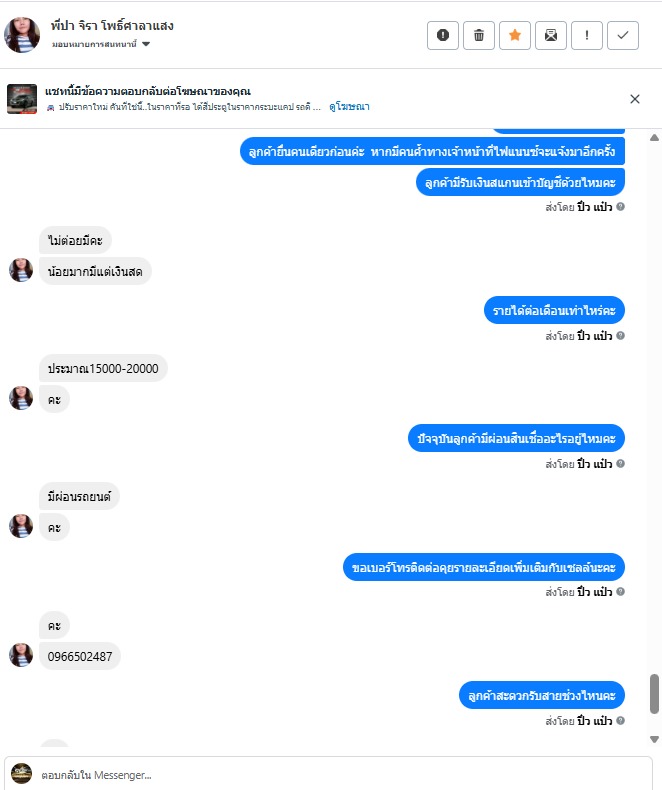
Task: Open customer profile picture in header
Action: [x=22, y=35]
